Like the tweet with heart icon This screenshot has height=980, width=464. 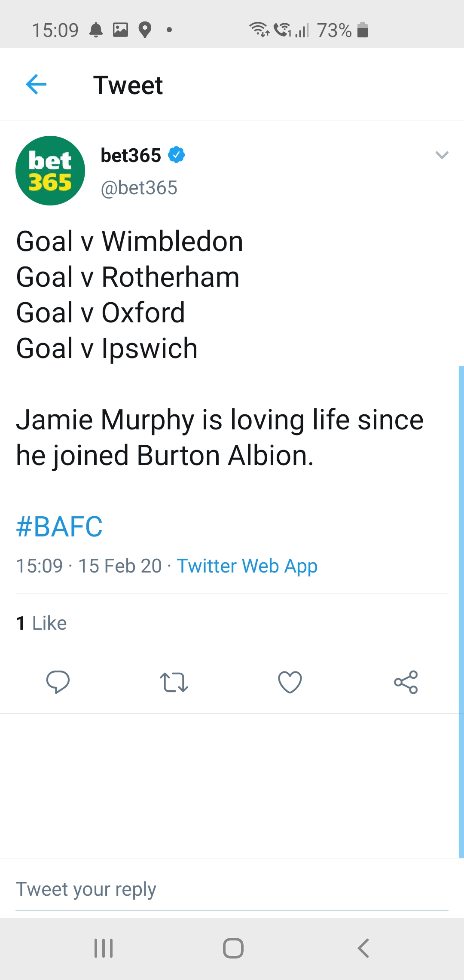tap(290, 682)
